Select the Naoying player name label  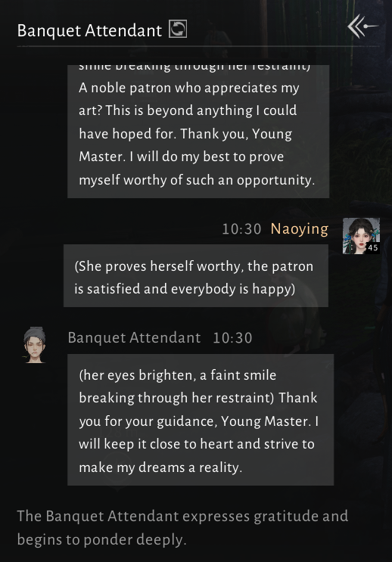[x=300, y=229]
